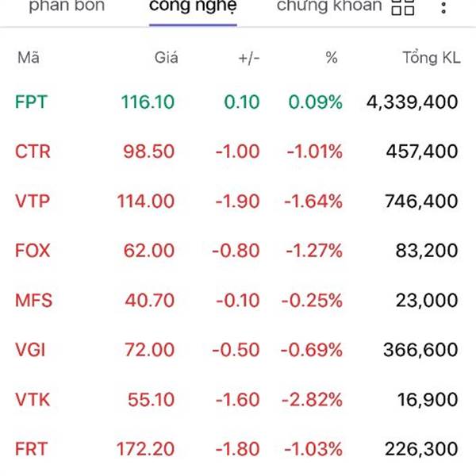Sort by the Mã column header
The height and width of the screenshot is (476, 476).
(29, 58)
